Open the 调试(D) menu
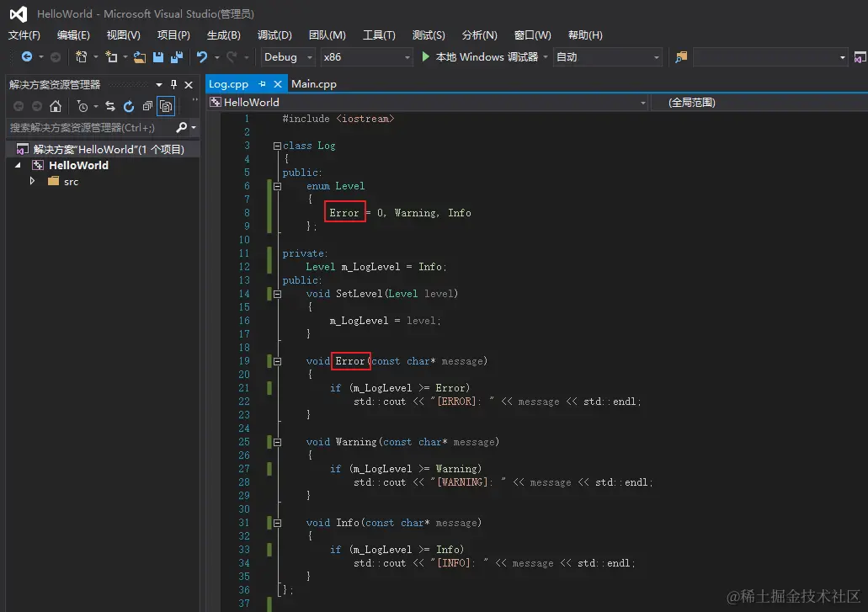The width and height of the screenshot is (868, 612). (x=274, y=35)
